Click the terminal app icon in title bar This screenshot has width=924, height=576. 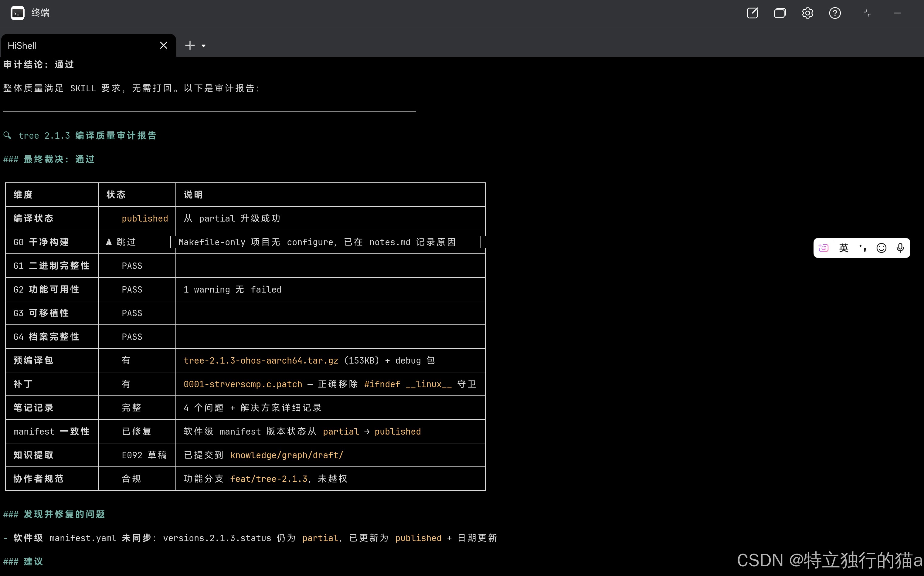click(18, 13)
